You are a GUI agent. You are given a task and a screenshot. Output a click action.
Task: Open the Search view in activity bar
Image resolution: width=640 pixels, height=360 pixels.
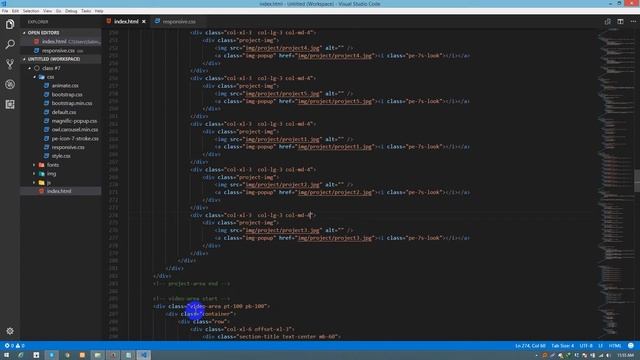[x=10, y=44]
